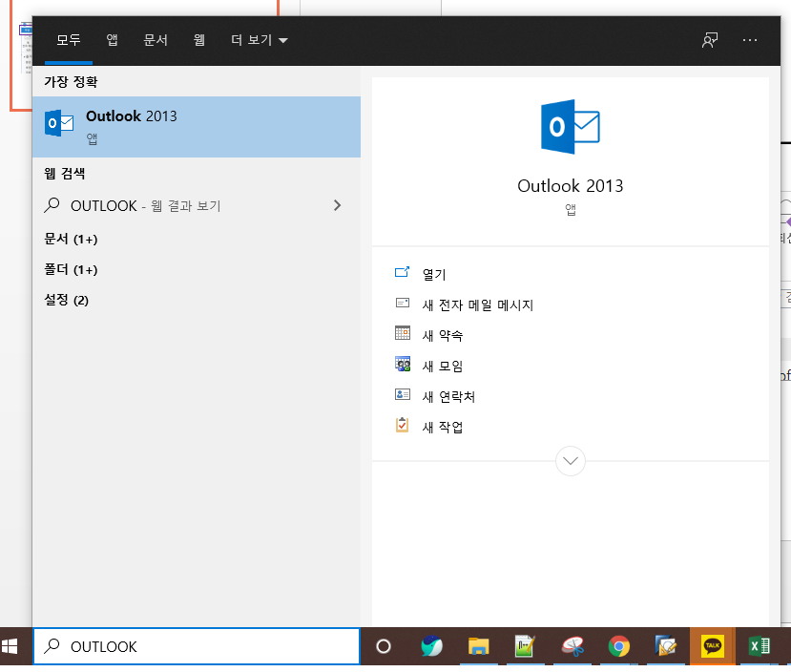Image resolution: width=791 pixels, height=672 pixels.
Task: Click the 새 연락처 contact card icon
Action: point(402,394)
